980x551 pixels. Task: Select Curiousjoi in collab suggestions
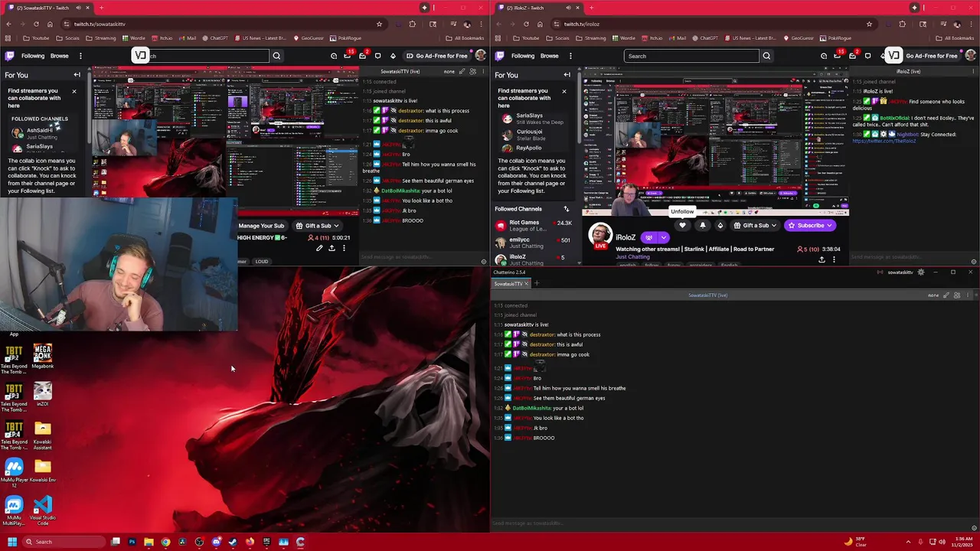[x=533, y=135]
